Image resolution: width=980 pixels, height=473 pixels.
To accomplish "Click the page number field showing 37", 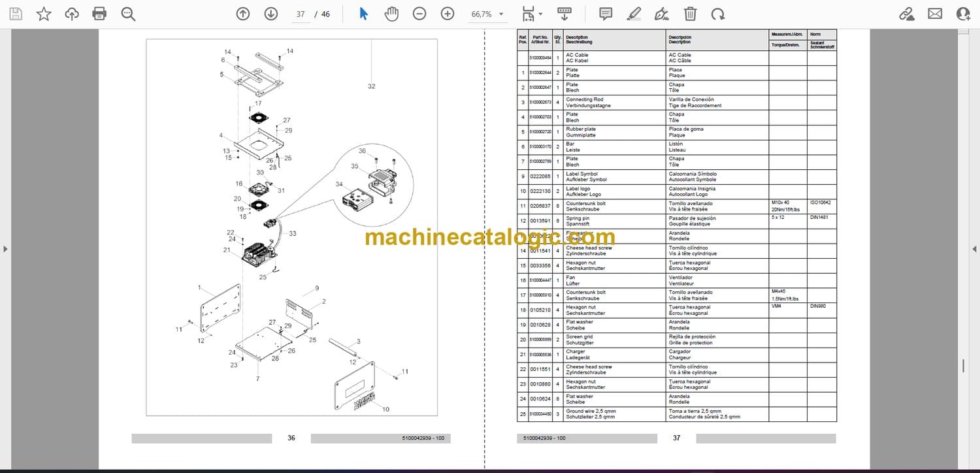I will coord(301,14).
